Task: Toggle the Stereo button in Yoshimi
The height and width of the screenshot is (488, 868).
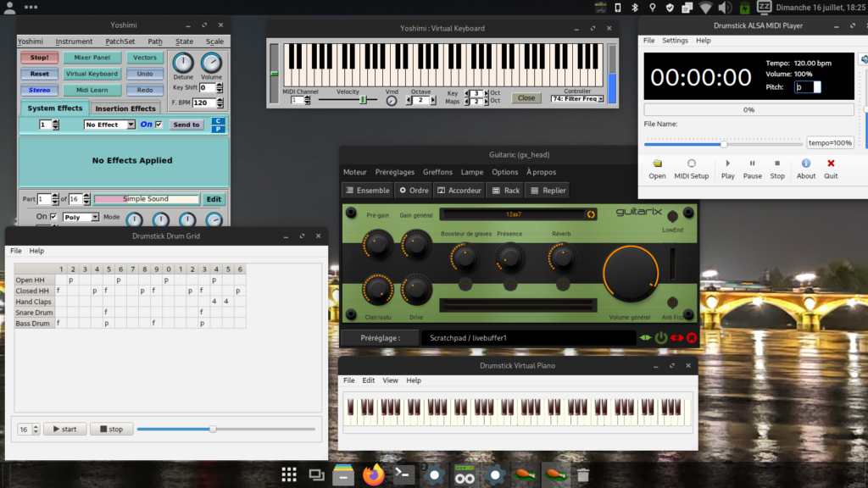Action: pos(39,90)
